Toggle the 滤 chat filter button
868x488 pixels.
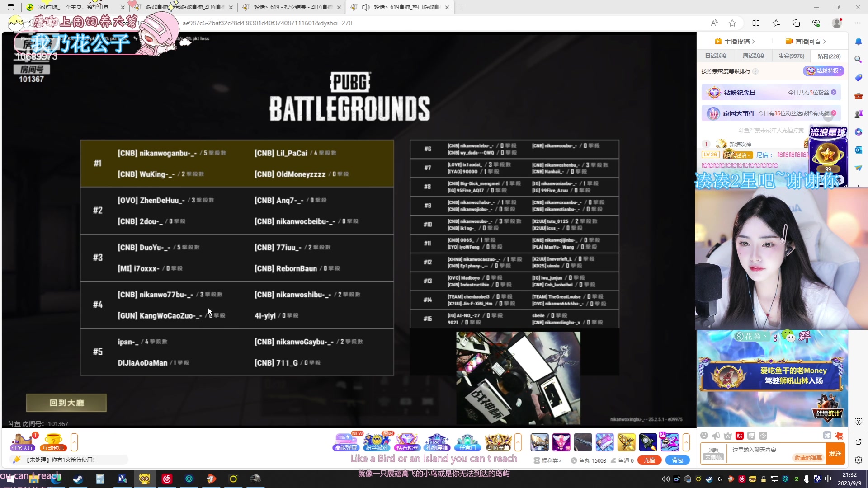827,435
